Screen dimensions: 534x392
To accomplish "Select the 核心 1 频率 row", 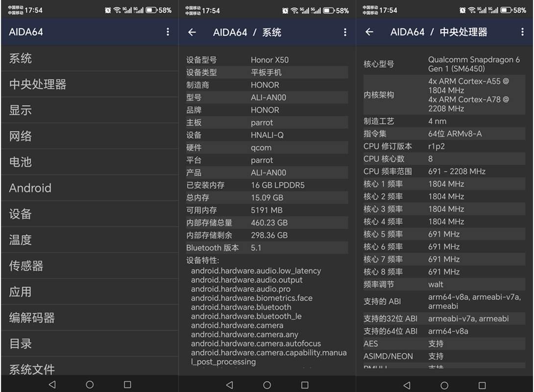I will 444,184.
